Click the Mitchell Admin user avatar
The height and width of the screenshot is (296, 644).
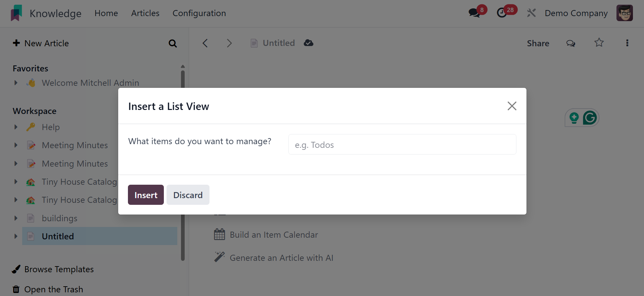pyautogui.click(x=625, y=13)
